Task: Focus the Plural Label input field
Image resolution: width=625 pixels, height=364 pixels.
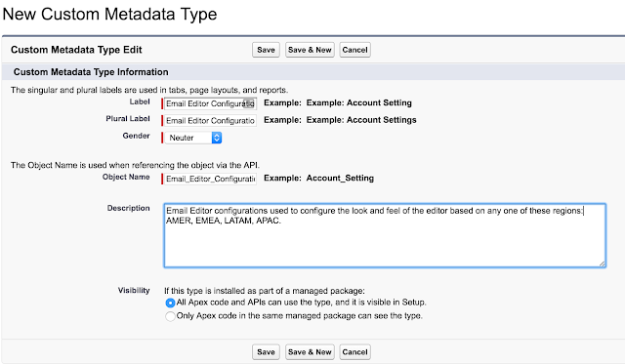Action: [210, 121]
